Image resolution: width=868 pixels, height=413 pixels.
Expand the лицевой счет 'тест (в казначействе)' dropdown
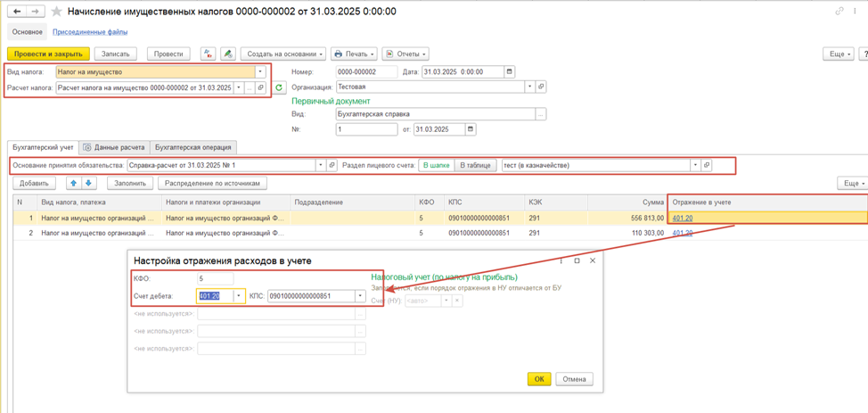click(x=695, y=165)
